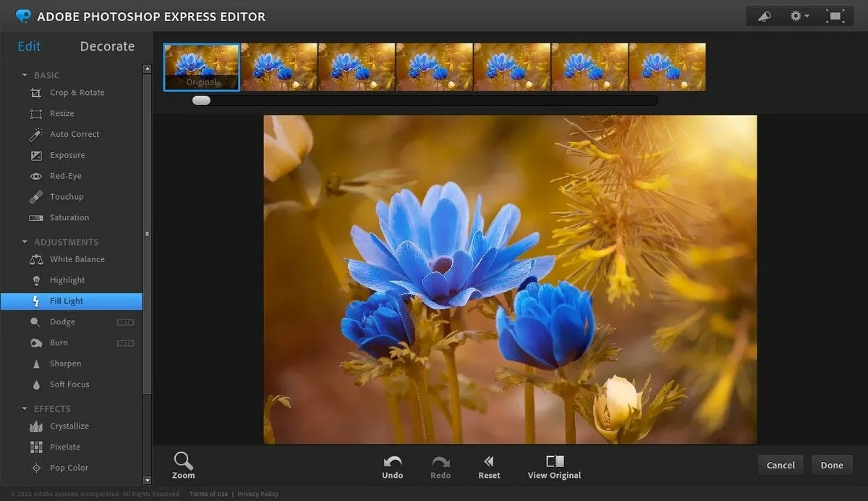Open the Zoom magnifier tool
Viewport: 868px width, 501px height.
[x=184, y=466]
